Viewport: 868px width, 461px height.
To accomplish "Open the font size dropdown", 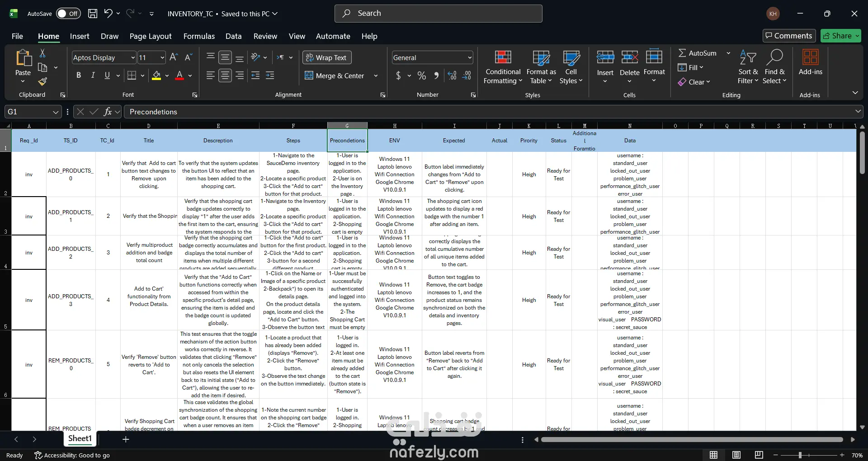I will [162, 58].
